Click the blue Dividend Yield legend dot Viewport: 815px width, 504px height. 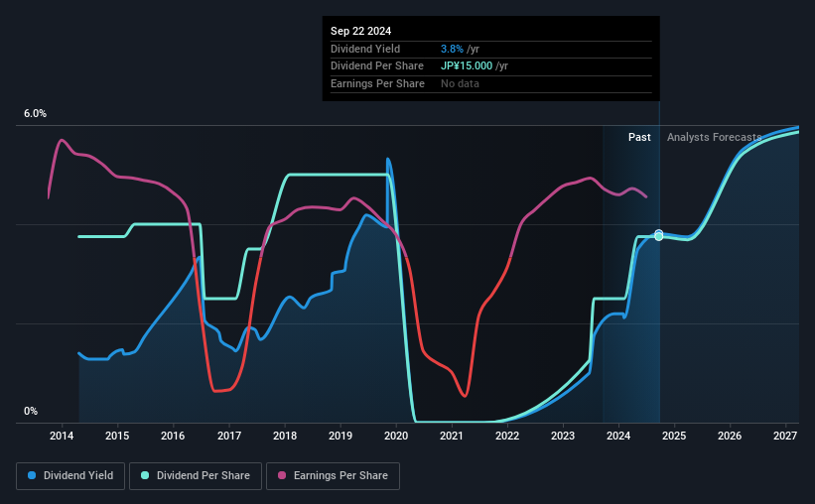click(32, 475)
